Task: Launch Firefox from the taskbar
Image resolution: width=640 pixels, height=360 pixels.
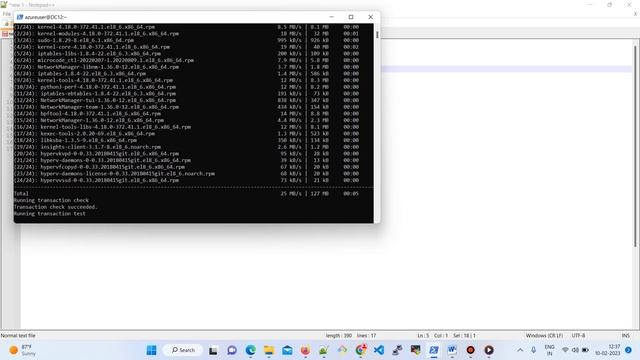Action: click(x=305, y=350)
